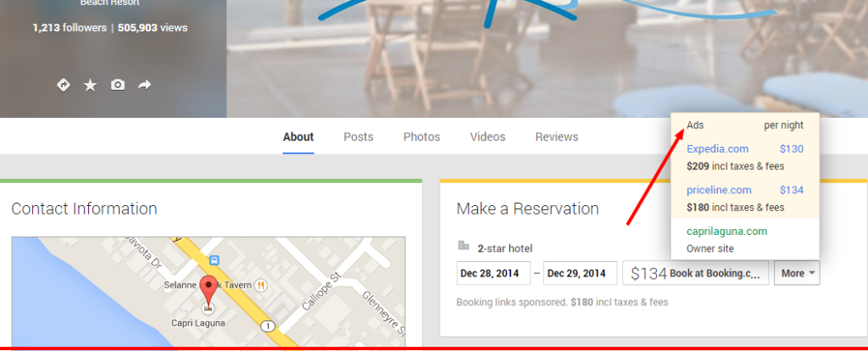Go to the Photos tab
The image size is (868, 351).
point(421,136)
